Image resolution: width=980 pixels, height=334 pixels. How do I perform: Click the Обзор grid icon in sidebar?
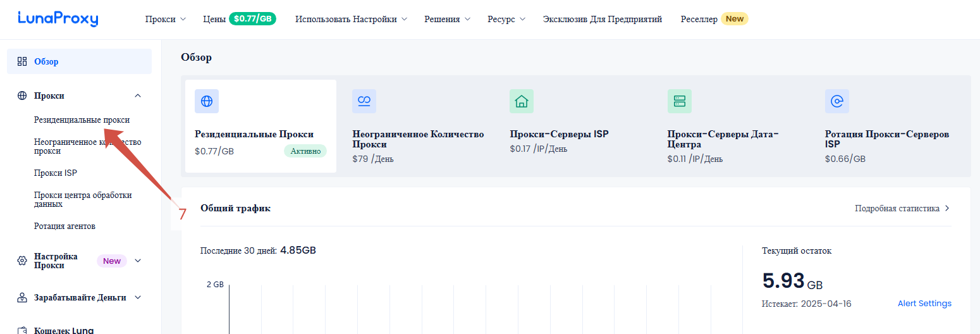coord(22,61)
